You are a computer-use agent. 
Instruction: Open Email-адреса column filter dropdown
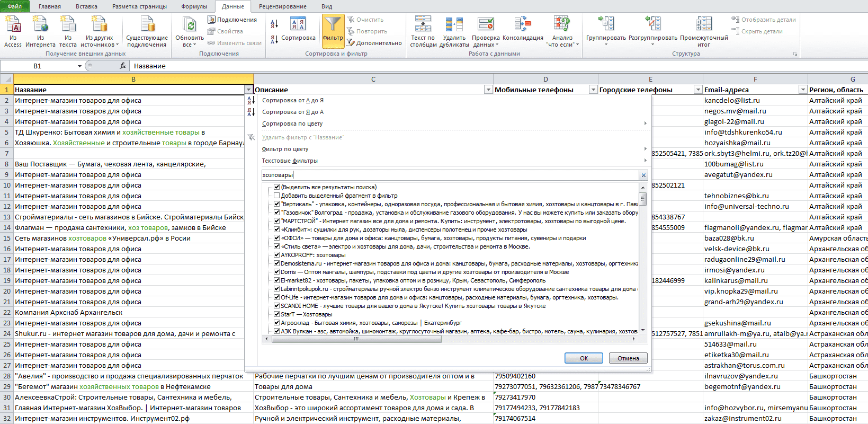(803, 90)
